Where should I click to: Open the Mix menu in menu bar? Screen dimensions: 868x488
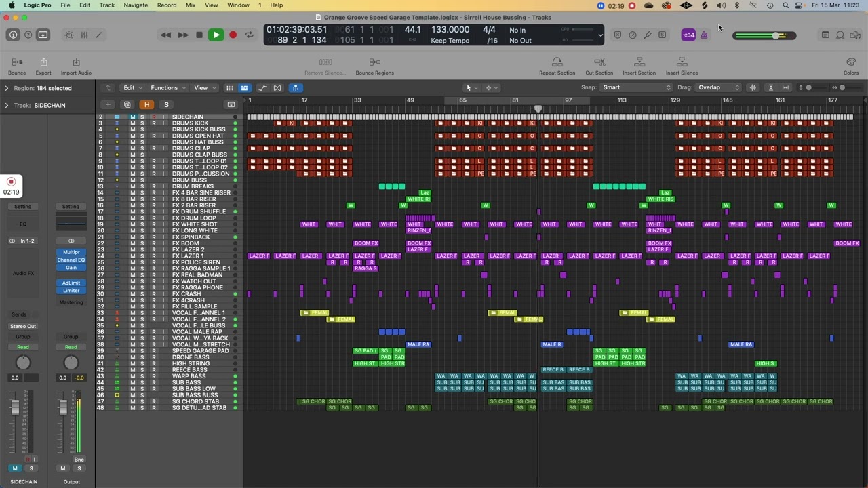[x=191, y=5]
